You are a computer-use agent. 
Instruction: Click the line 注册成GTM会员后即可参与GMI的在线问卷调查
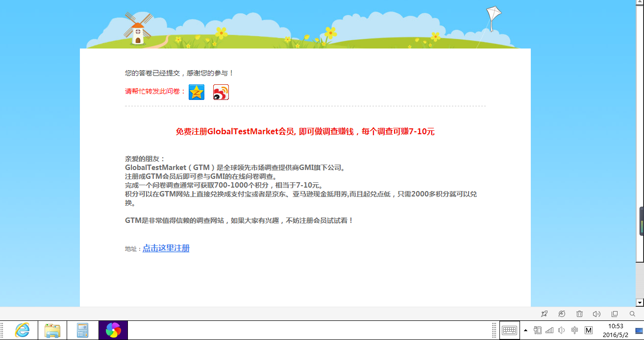coord(202,176)
